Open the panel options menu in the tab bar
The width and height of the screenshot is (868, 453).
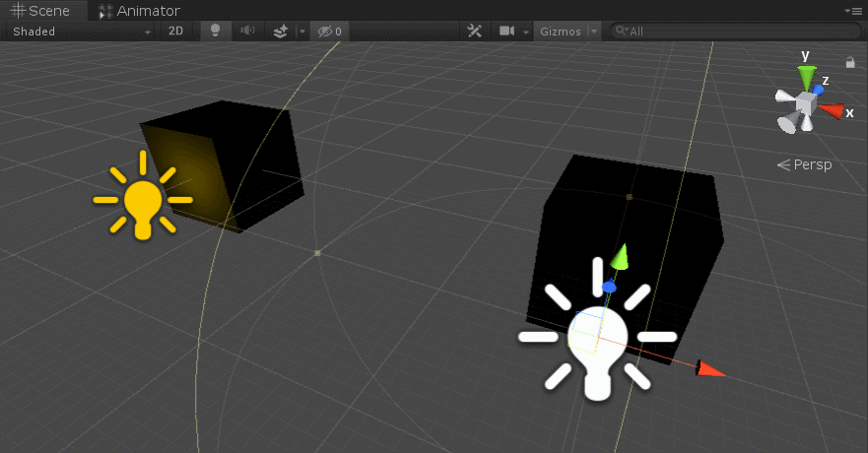(x=853, y=11)
